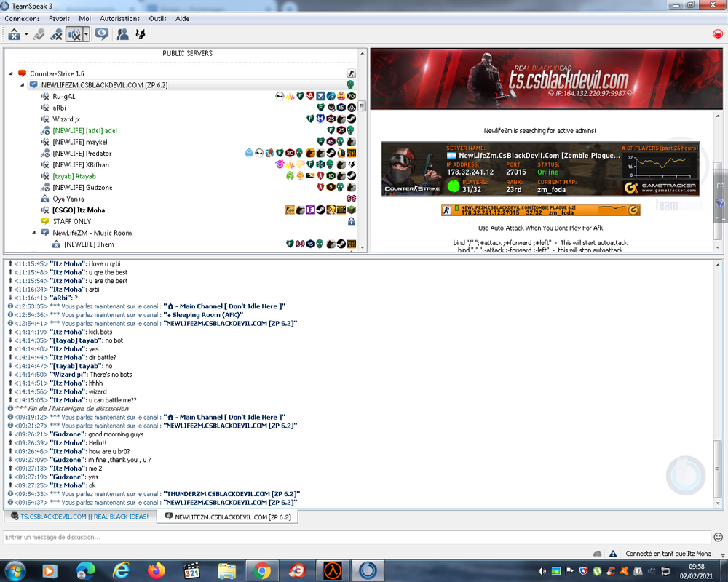
Task: Open the chat bubble toolbar icon
Action: (102, 34)
